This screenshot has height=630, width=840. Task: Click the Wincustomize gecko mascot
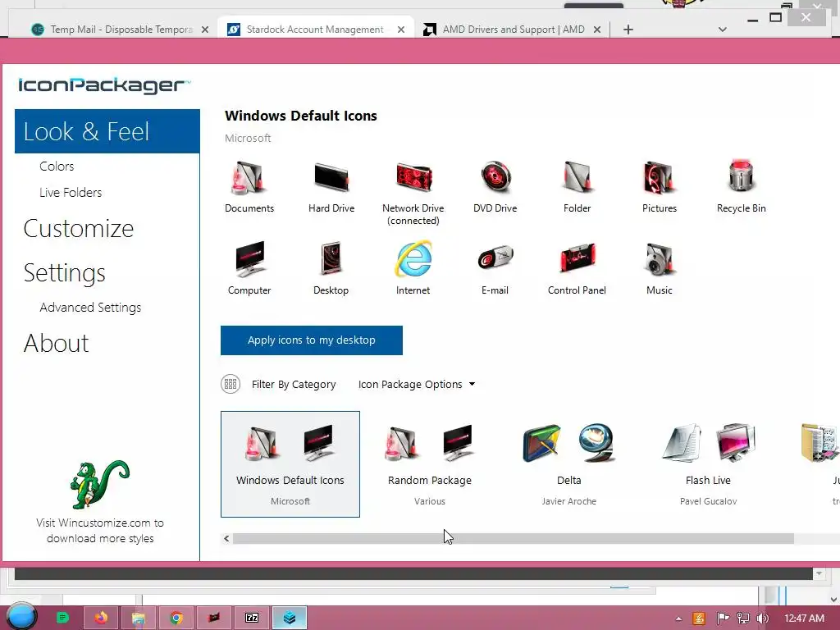pyautogui.click(x=99, y=484)
